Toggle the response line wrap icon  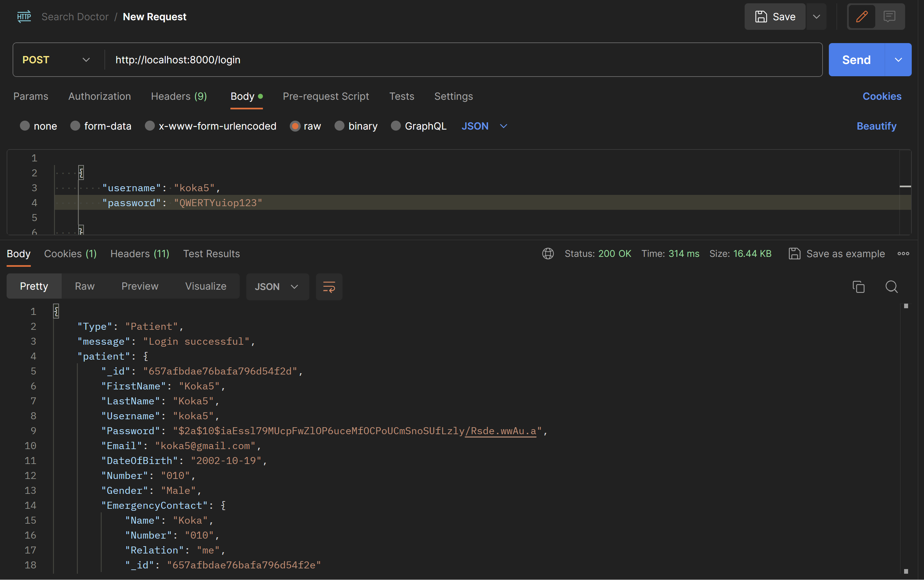pos(329,287)
